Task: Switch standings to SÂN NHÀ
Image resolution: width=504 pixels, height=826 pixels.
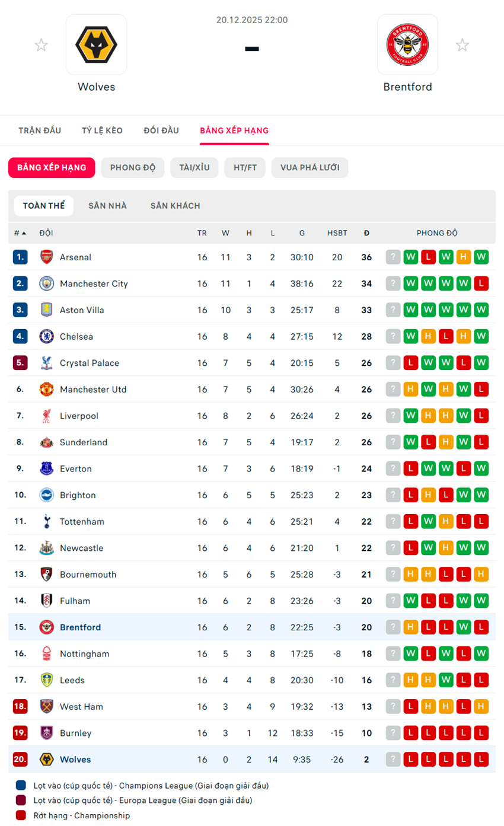Action: tap(107, 206)
